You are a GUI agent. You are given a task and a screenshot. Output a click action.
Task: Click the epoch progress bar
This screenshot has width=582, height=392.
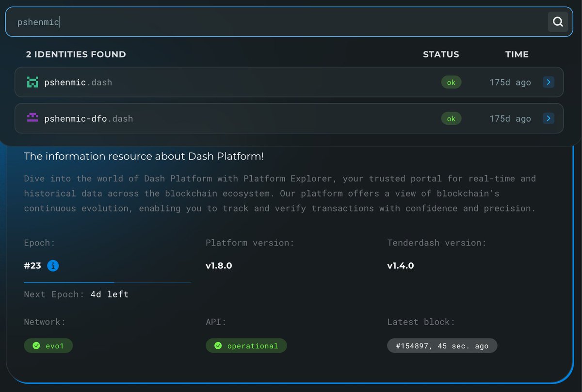click(x=107, y=282)
